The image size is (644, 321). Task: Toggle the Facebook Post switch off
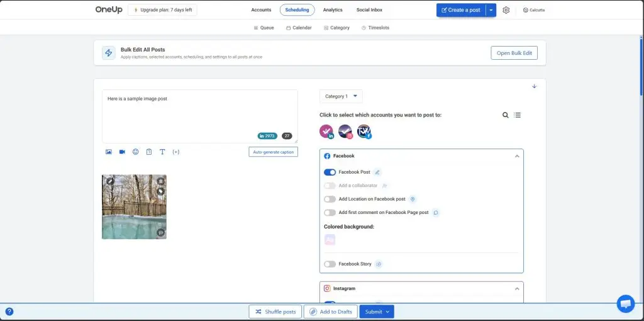point(330,172)
